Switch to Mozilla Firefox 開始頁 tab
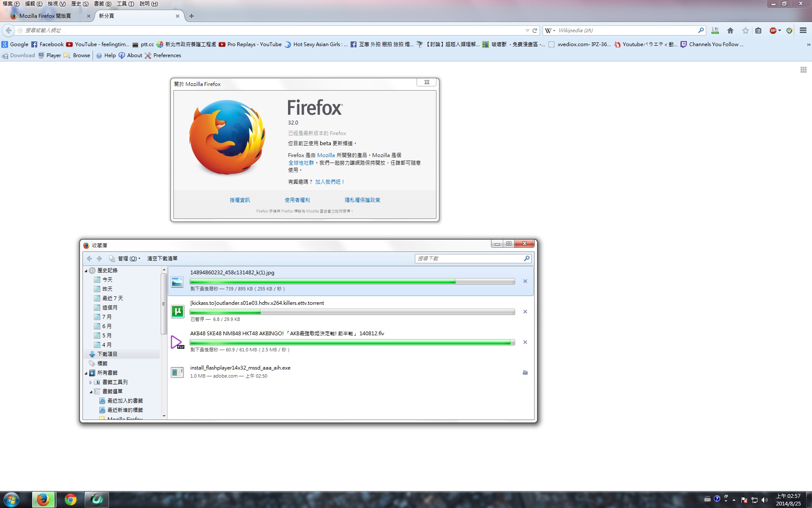Screen dimensions: 812x508 45,16
